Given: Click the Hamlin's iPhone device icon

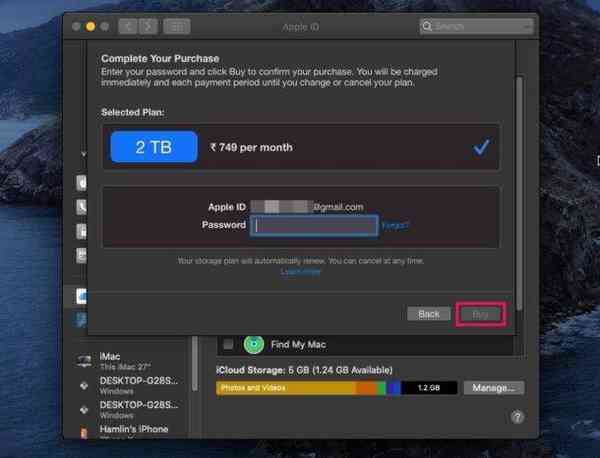Looking at the screenshot, I should (x=84, y=433).
